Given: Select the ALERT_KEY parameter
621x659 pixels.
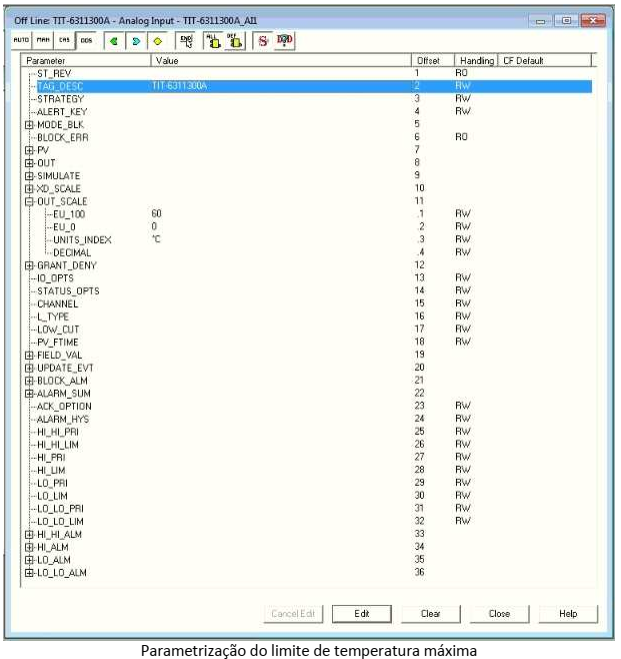Looking at the screenshot, I should (62, 112).
